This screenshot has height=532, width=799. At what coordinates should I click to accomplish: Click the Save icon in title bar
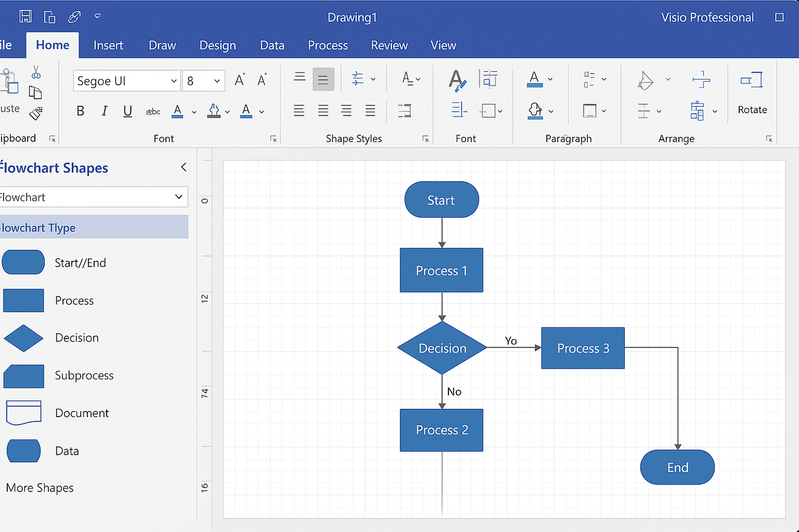click(25, 17)
